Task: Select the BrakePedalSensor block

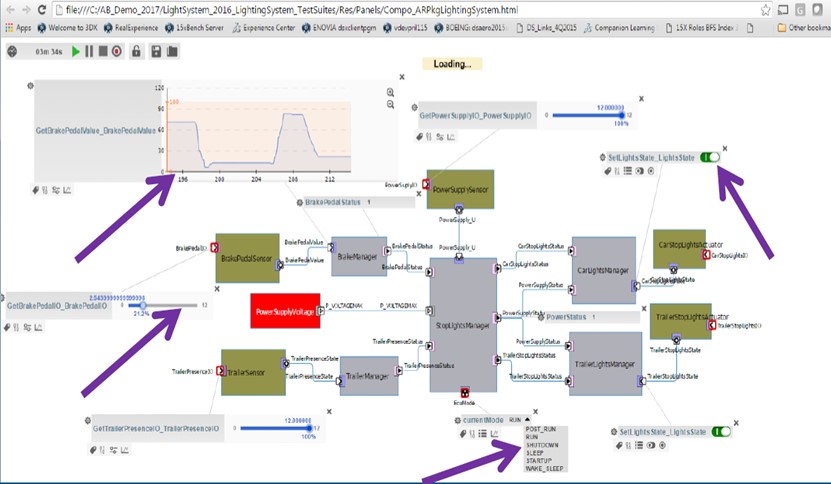Action: [x=247, y=258]
